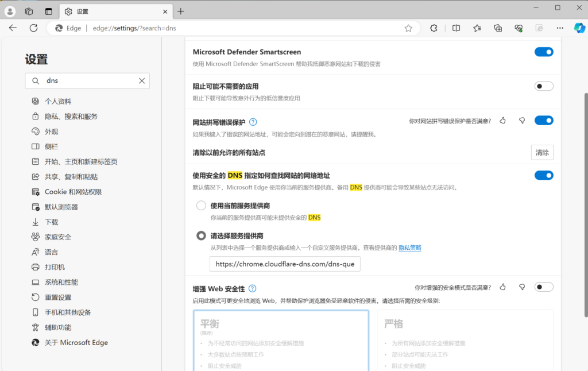Open the workspaces icon in title bar

tap(29, 11)
